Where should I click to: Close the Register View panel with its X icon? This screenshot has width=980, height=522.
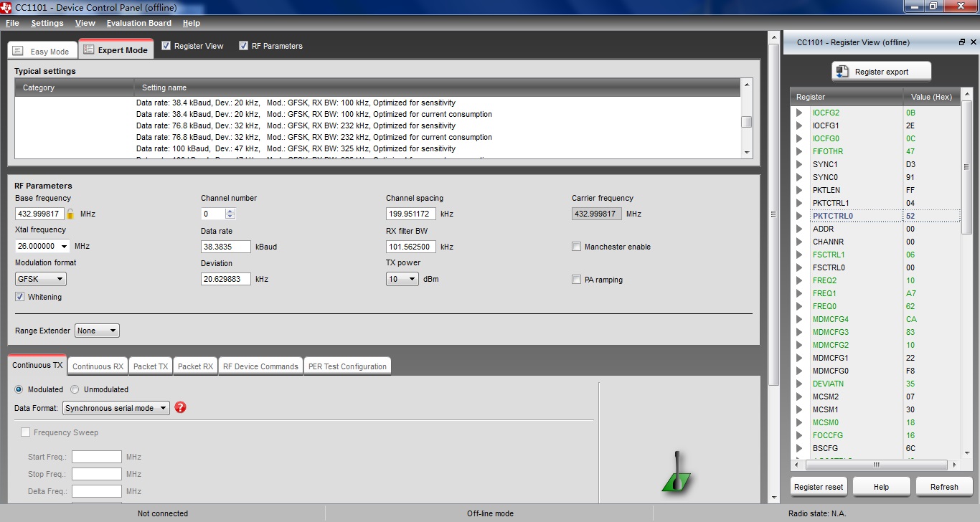pyautogui.click(x=973, y=42)
